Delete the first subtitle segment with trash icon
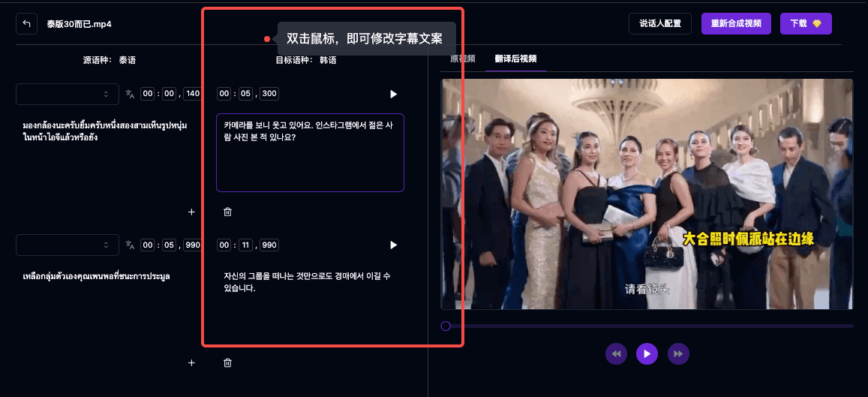868x397 pixels. click(x=228, y=212)
